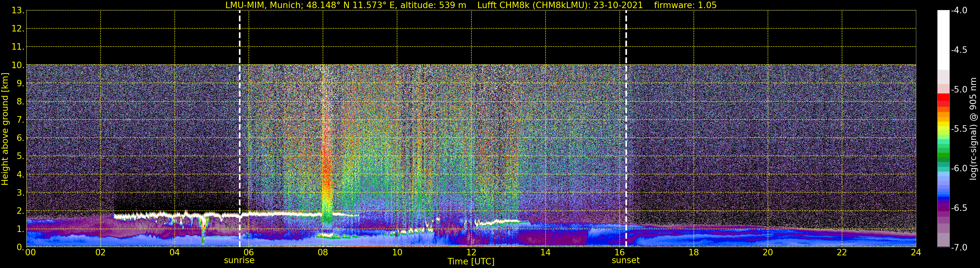Viewport: 980px width, 268px height.
Task: Click the height axis tick label '5.'
Action: [20, 156]
